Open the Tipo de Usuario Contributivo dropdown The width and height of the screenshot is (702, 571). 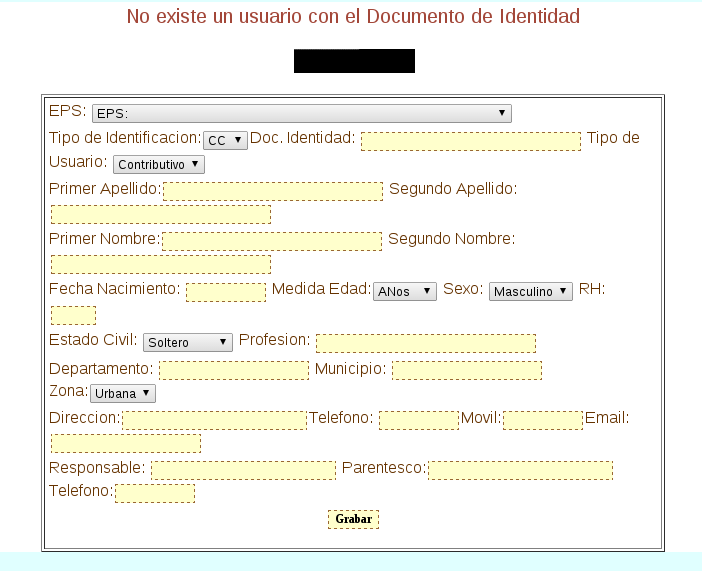158,164
